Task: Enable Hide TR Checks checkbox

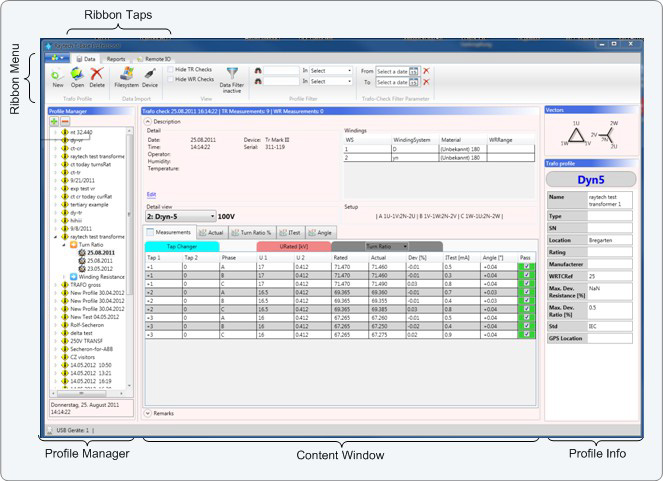Action: (170, 69)
